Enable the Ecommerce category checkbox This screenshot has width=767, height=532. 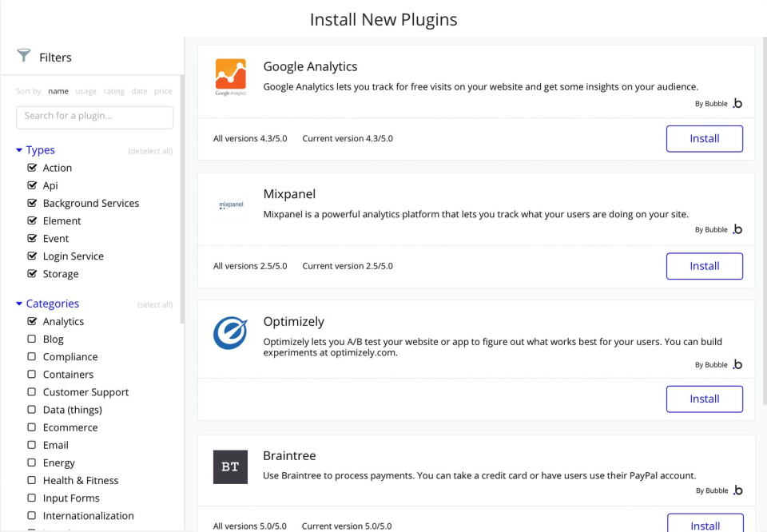pos(32,427)
